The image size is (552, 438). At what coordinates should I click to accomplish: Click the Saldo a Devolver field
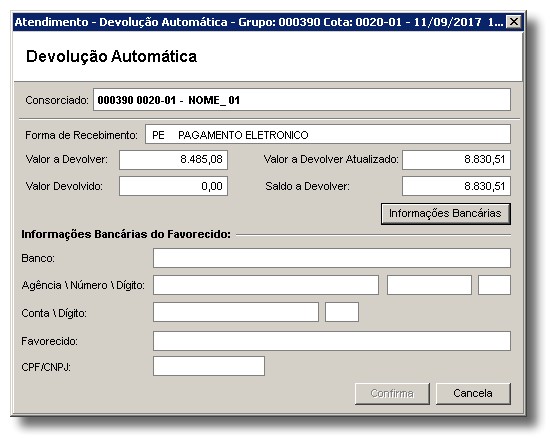click(x=456, y=186)
